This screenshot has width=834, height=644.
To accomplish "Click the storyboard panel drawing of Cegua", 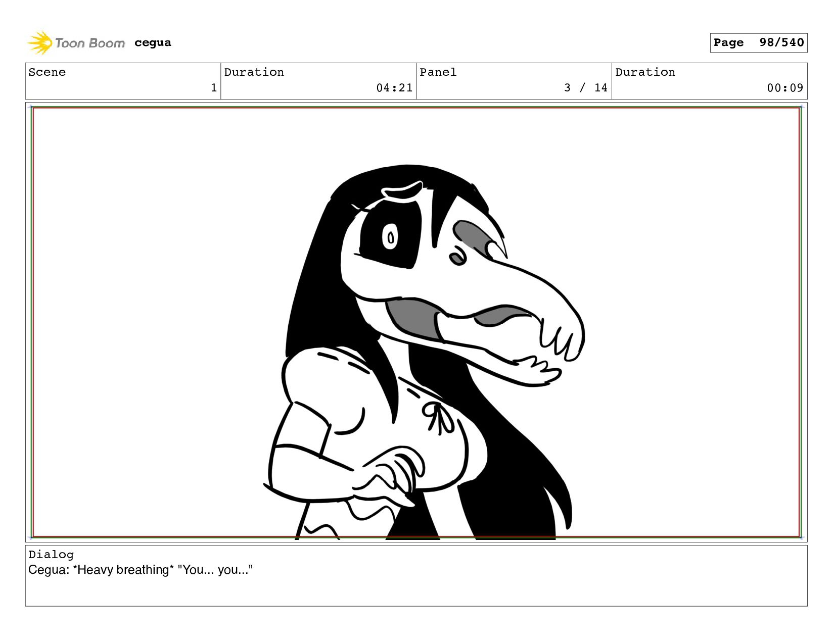I will pos(416,322).
